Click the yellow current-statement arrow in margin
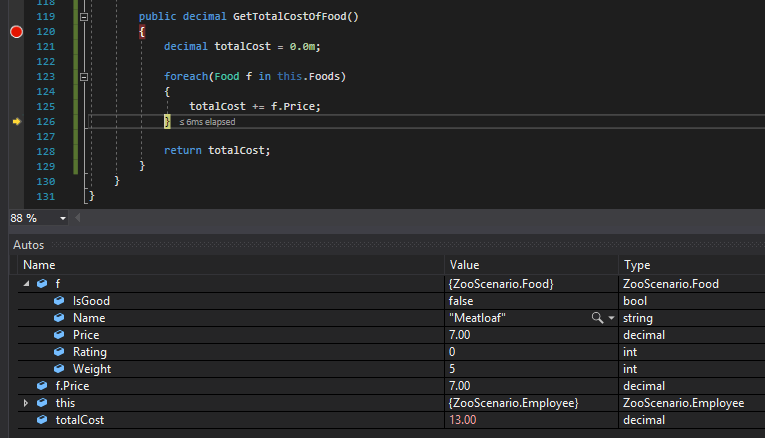Image resolution: width=765 pixels, height=438 pixels. tap(16, 122)
